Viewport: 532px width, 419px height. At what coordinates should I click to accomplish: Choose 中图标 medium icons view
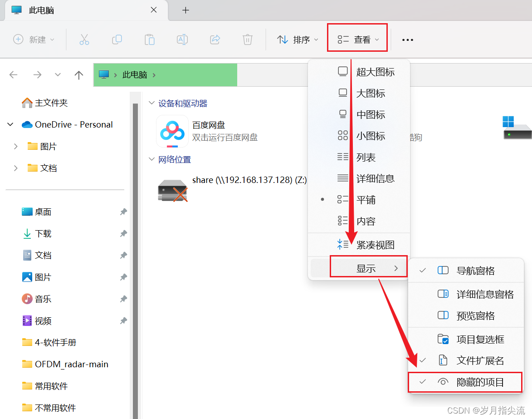(x=359, y=114)
